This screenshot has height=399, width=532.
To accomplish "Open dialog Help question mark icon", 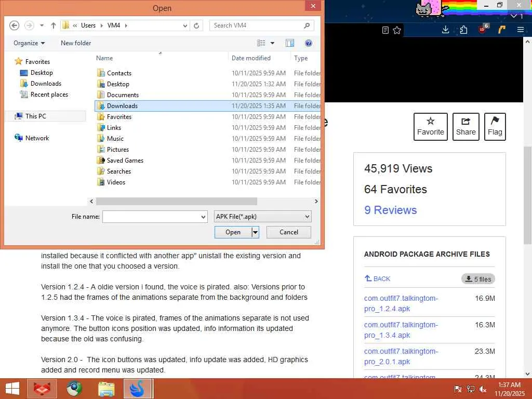I will click(x=309, y=43).
